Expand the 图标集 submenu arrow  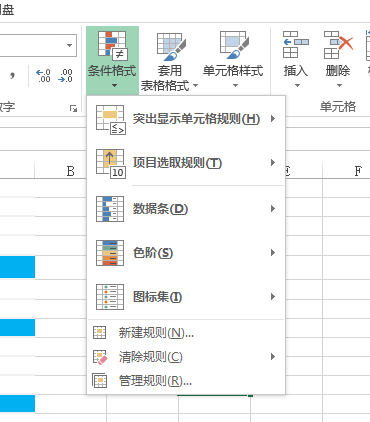pyautogui.click(x=273, y=297)
